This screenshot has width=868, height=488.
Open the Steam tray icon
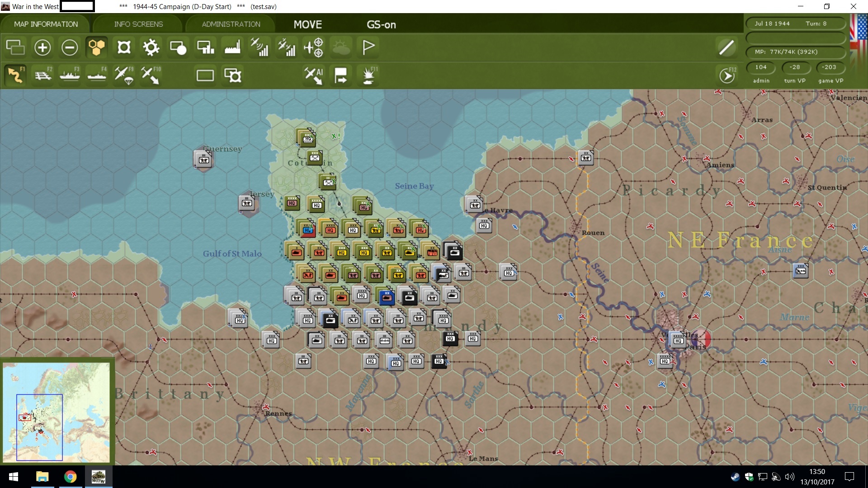[x=736, y=477]
